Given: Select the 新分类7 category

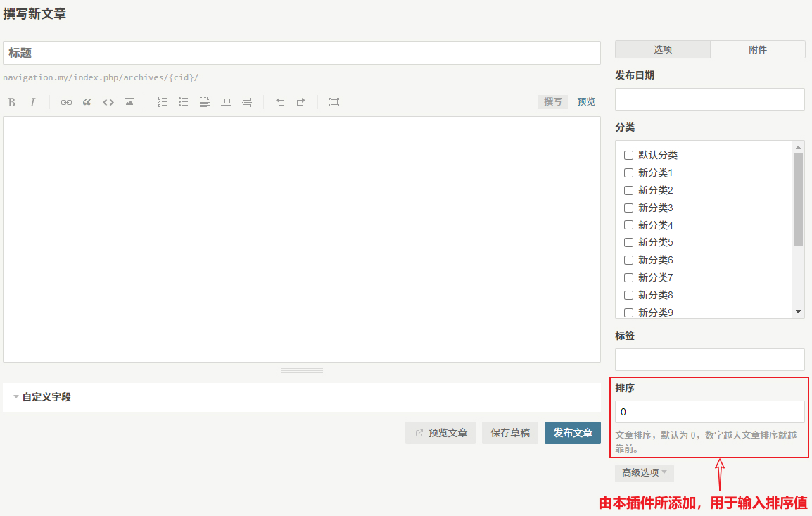Looking at the screenshot, I should (629, 277).
